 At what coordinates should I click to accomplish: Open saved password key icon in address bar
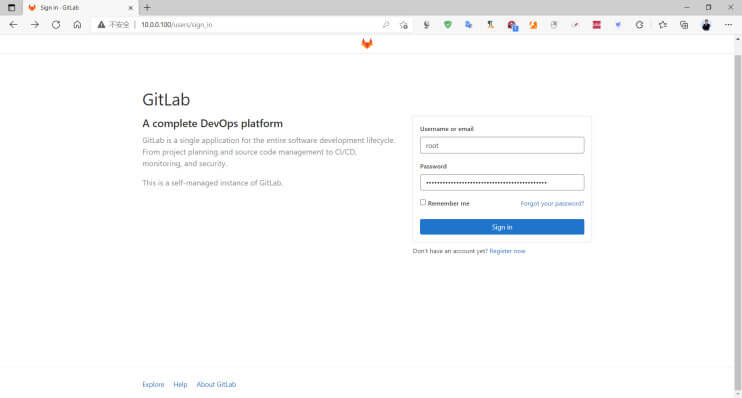click(x=386, y=25)
